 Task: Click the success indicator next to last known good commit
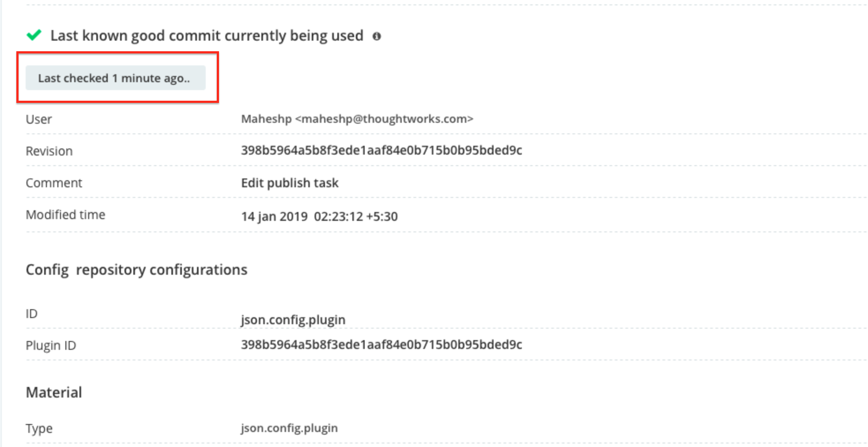coord(34,34)
